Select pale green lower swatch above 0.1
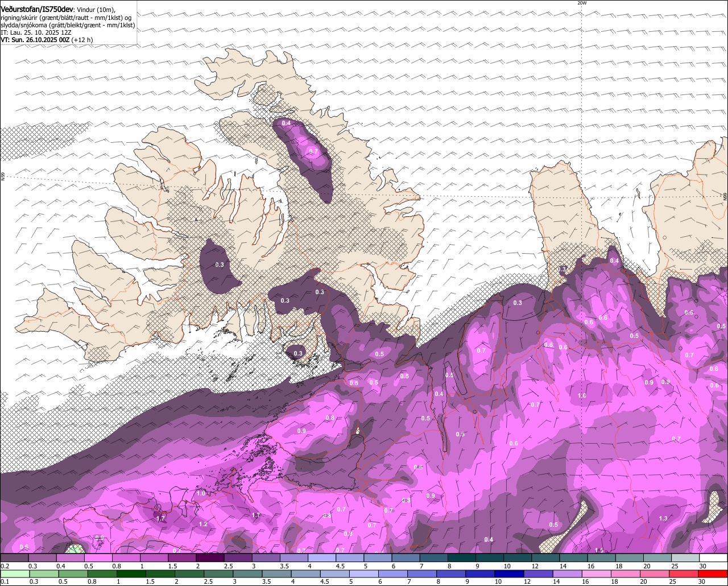The width and height of the screenshot is (728, 586). pyautogui.click(x=15, y=573)
